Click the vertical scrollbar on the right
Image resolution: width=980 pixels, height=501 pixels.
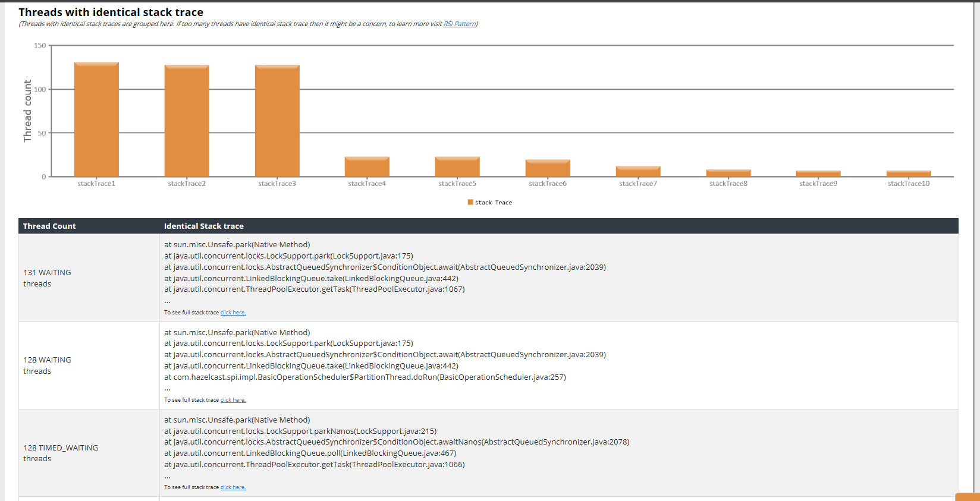click(x=975, y=238)
